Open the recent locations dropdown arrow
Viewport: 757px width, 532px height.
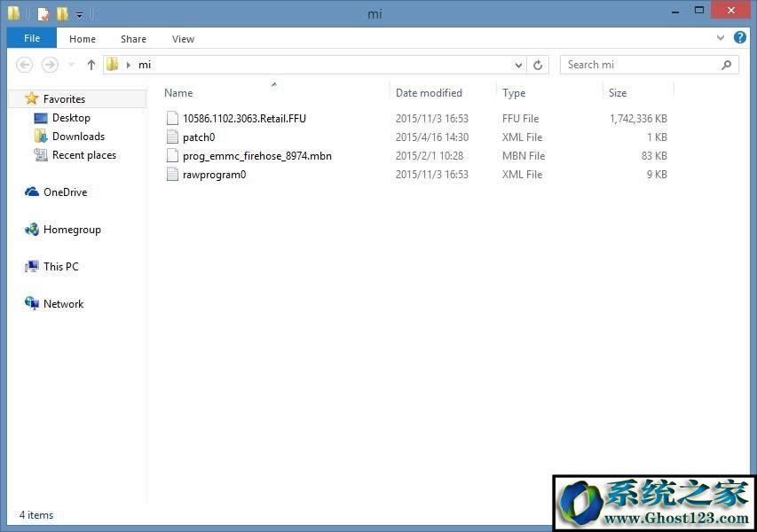coord(71,65)
